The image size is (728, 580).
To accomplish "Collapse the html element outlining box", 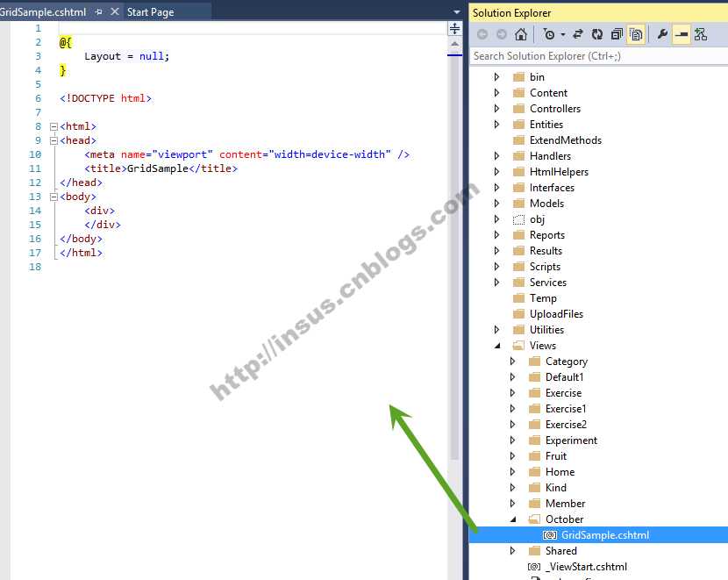I will [54, 126].
